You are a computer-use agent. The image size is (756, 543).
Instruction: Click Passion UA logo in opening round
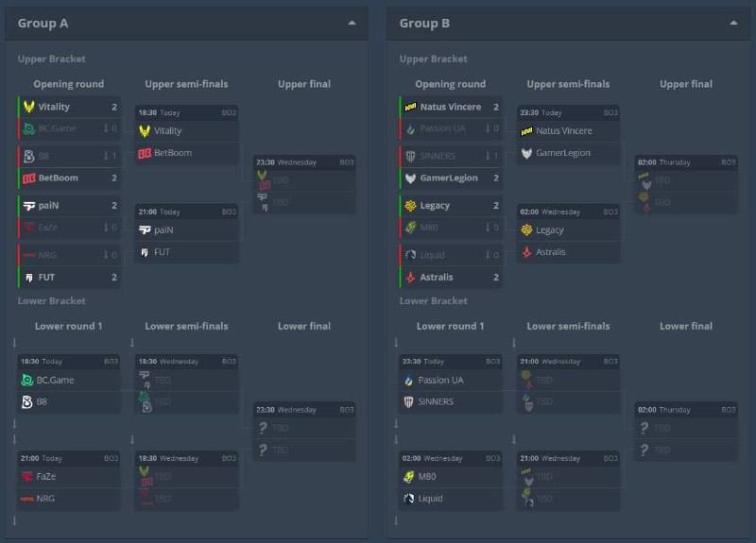(410, 128)
